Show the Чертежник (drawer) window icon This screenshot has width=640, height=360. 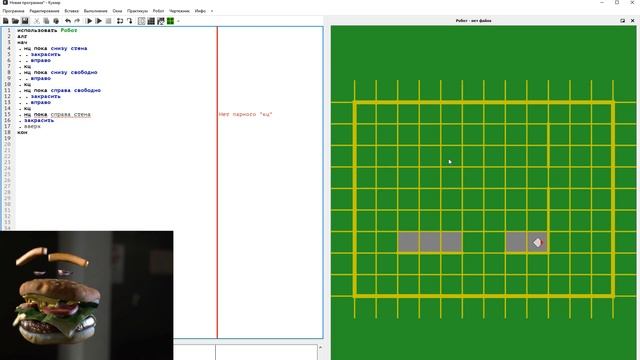tap(161, 21)
